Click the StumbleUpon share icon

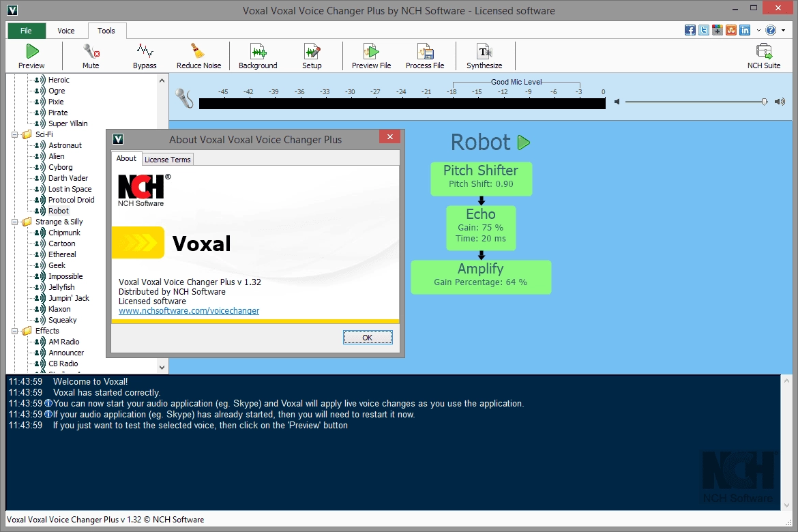coord(731,31)
